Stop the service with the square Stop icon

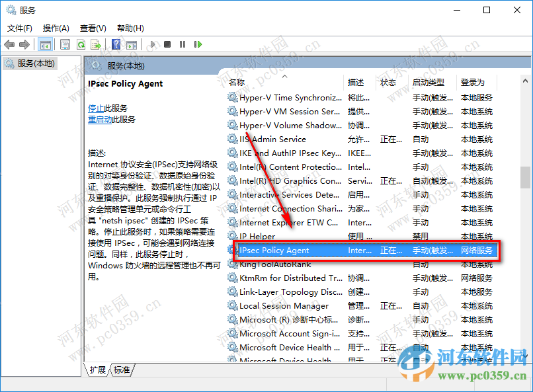pyautogui.click(x=168, y=44)
